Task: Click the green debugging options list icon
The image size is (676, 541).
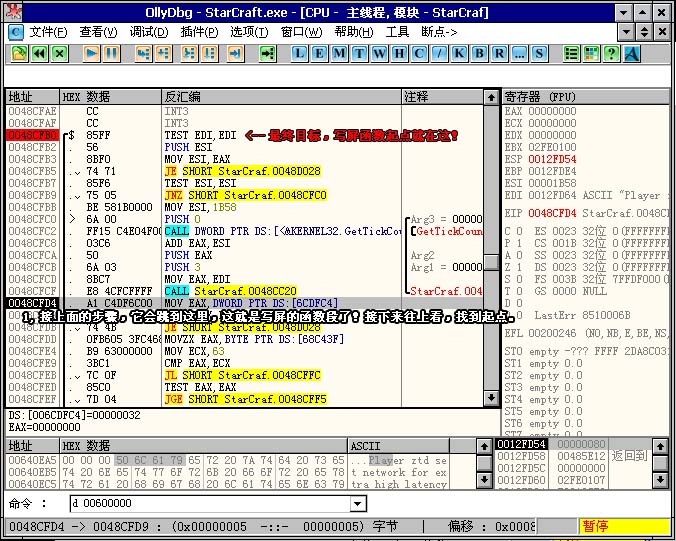Action: tap(571, 54)
